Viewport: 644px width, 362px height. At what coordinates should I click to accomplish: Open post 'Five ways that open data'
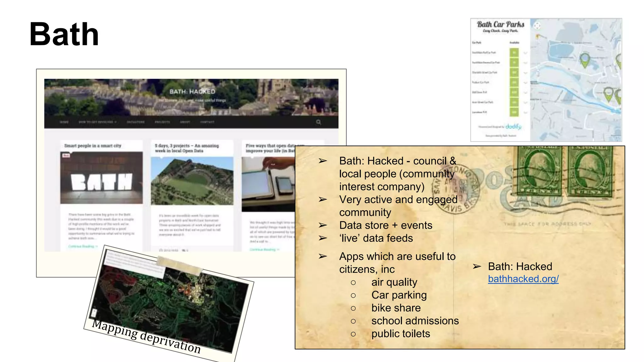pos(270,148)
